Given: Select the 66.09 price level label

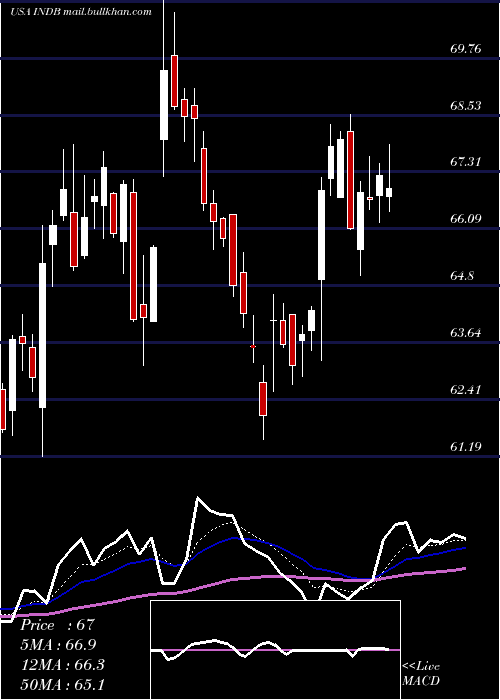Looking at the screenshot, I should (x=466, y=219).
